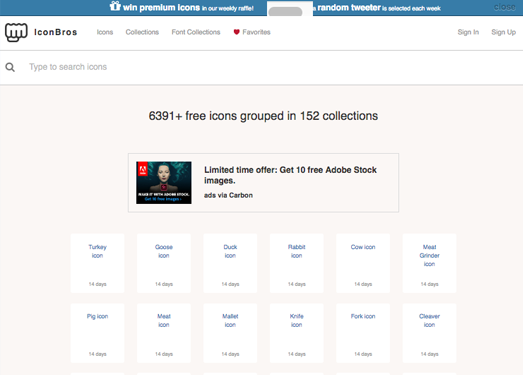Click the Sign In link
This screenshot has height=375, width=523.
tap(468, 32)
